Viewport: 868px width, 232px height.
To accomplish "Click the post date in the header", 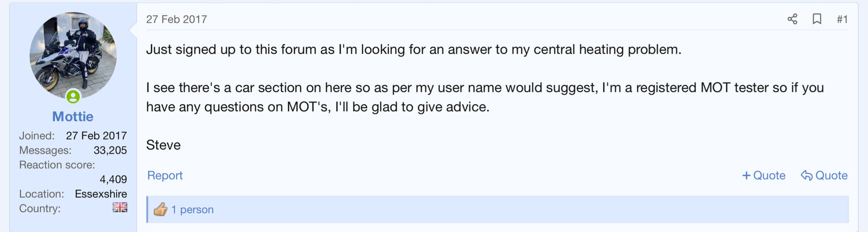I will coord(176,19).
